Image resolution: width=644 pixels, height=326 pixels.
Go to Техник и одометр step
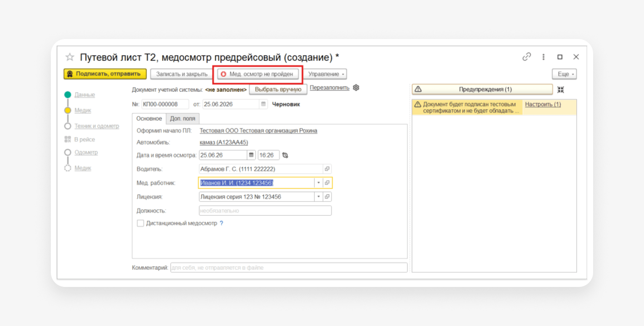coord(97,126)
